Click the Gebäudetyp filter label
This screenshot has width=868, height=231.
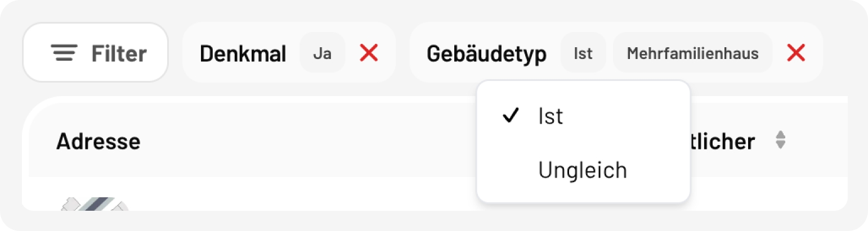[x=486, y=53]
